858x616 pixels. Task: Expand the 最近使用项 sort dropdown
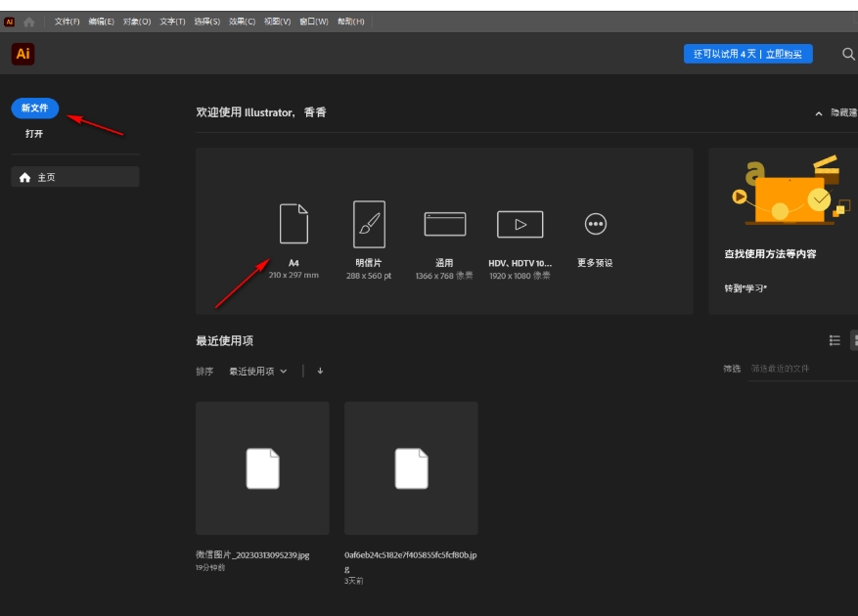[x=257, y=371]
